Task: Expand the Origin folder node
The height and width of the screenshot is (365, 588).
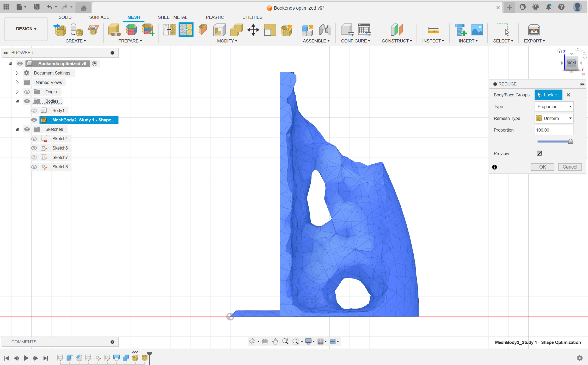Action: [x=17, y=92]
